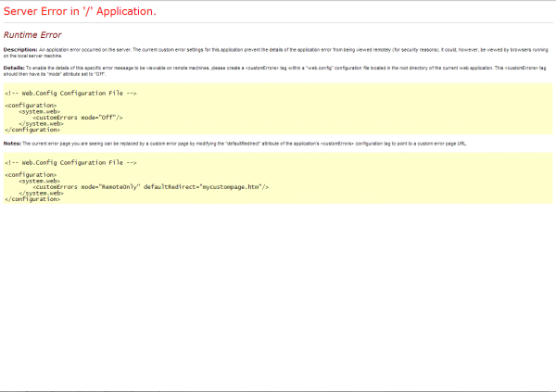Click the customErrors mode="RemoteOnly" code line
Screen dimensions: 556x392
[151, 187]
